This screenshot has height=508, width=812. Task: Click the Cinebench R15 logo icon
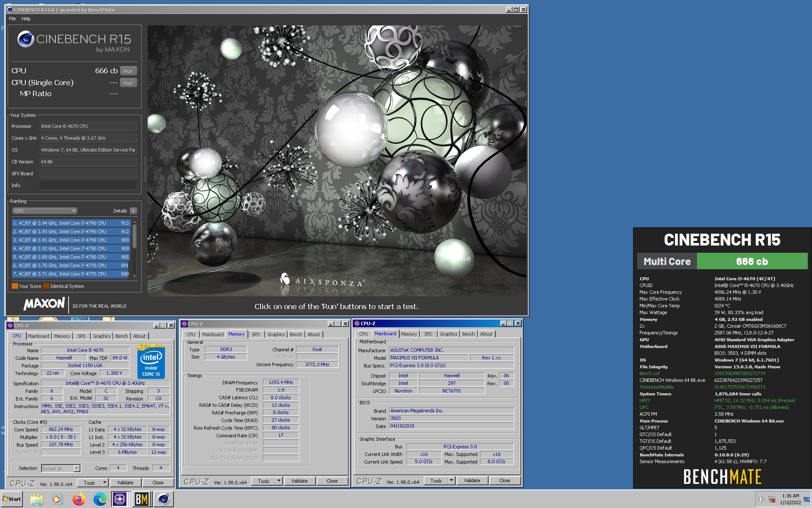pos(26,39)
